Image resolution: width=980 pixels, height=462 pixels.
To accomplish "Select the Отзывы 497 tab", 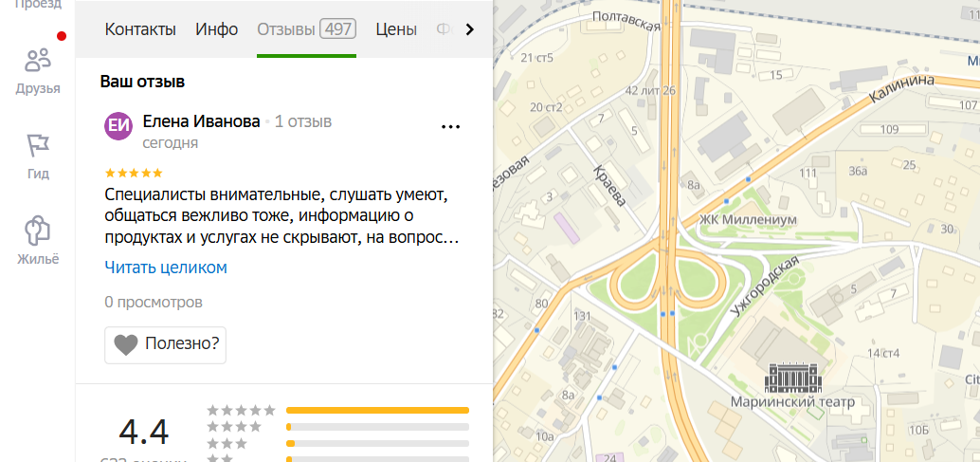I will [306, 29].
